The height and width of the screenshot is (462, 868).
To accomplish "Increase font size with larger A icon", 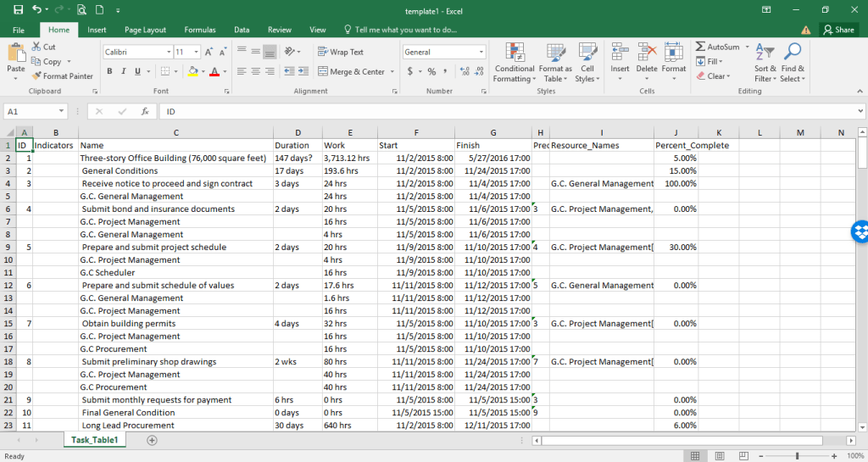I will [x=209, y=52].
